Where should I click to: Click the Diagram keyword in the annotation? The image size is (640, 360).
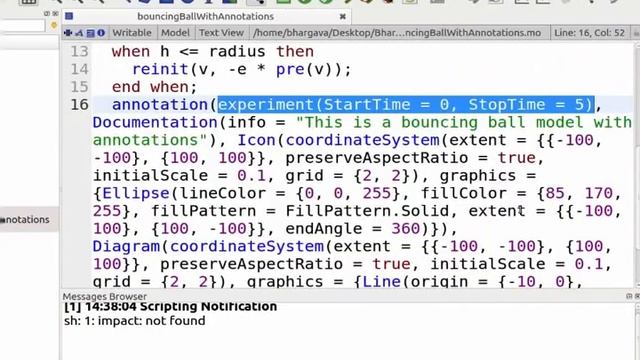pyautogui.click(x=127, y=246)
